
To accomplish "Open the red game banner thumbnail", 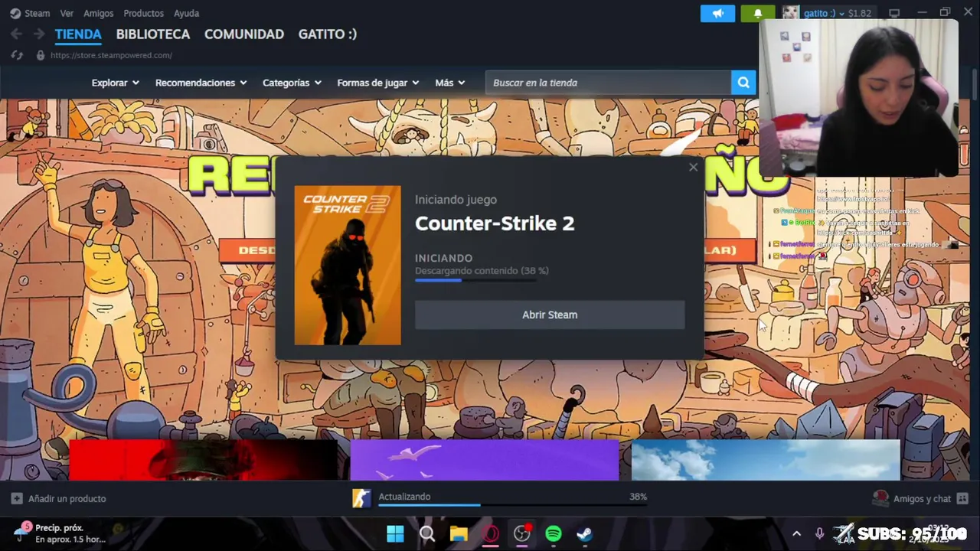I will [x=204, y=460].
